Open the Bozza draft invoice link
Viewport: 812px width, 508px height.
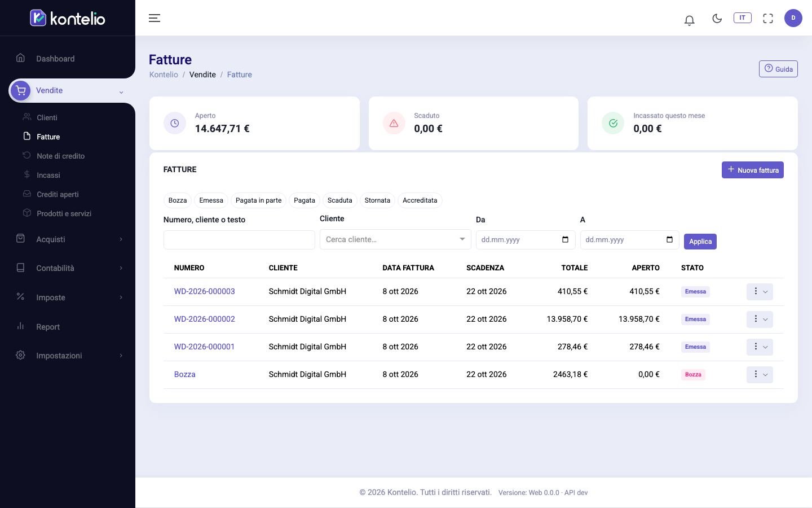click(x=185, y=375)
